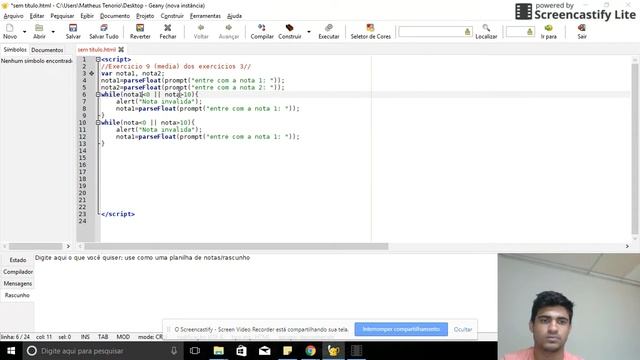
Task: Jump to line with Ir para
Action: pos(549,31)
